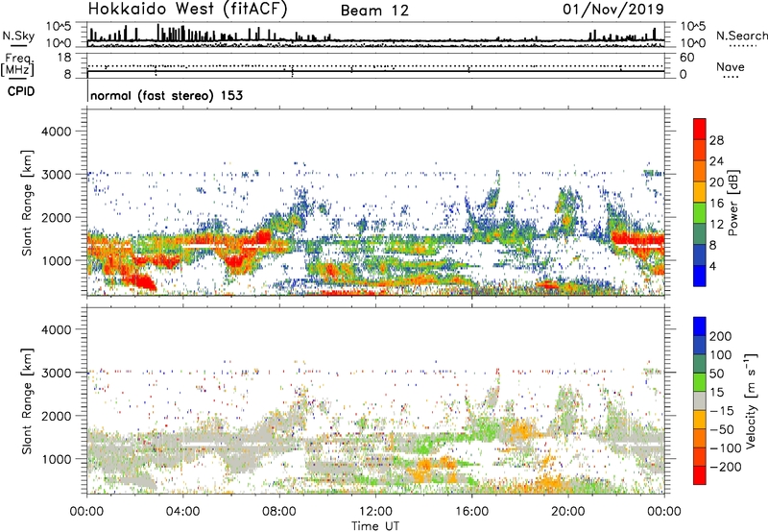Click the strong red echo patch near 02:00 in power panel
768x532 pixels.
click(139, 281)
